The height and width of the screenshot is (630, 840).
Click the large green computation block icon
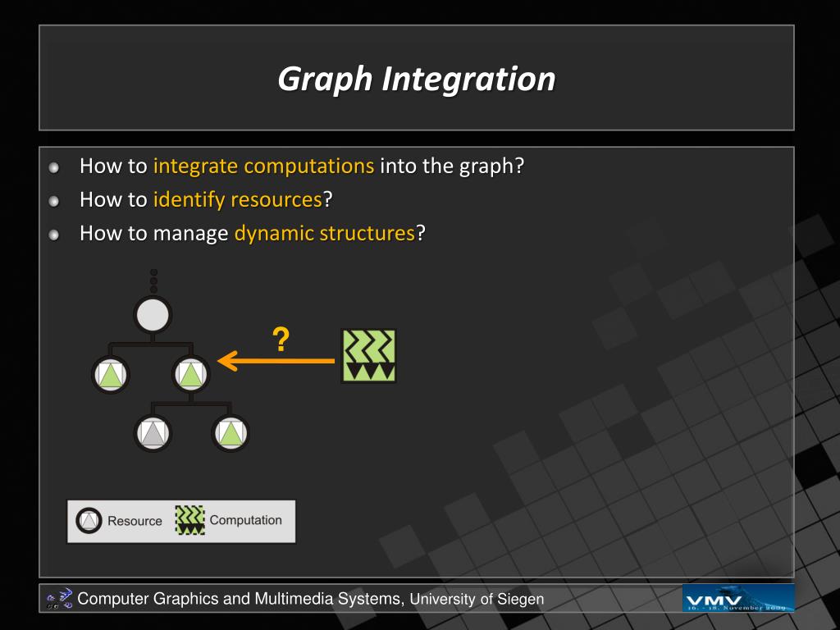point(368,356)
